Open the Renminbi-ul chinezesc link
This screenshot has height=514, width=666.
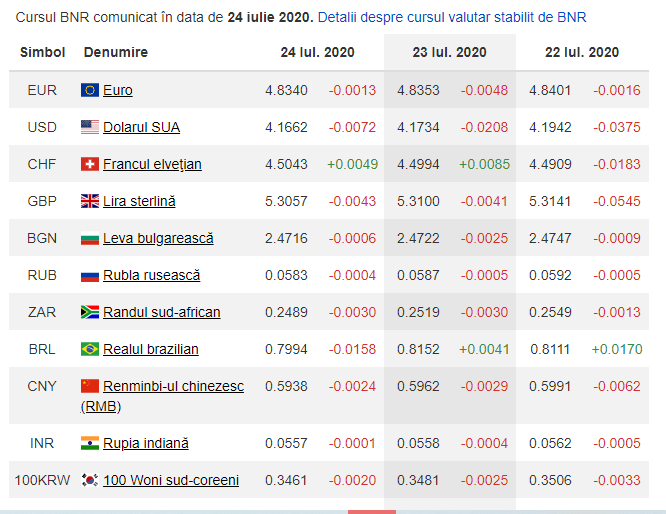pos(173,386)
